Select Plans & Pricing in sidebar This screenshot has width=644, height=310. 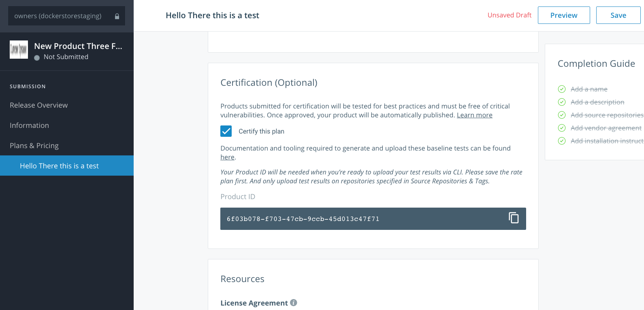point(34,146)
